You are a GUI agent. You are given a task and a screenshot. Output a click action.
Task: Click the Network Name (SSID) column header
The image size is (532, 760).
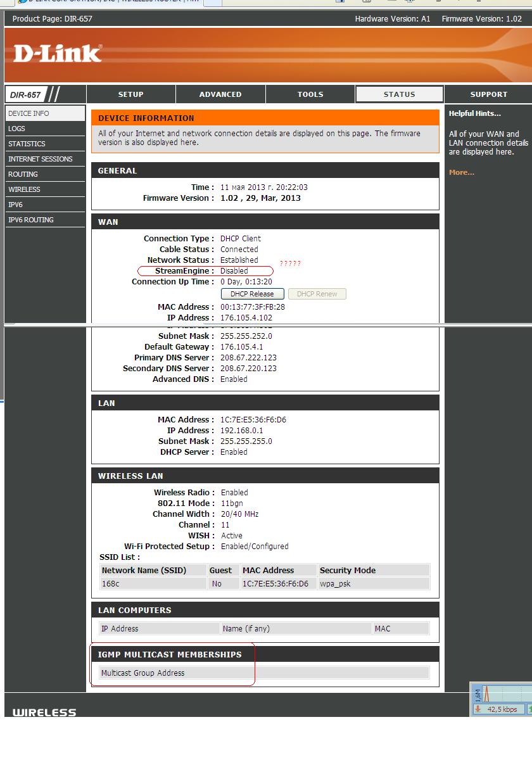coord(153,570)
